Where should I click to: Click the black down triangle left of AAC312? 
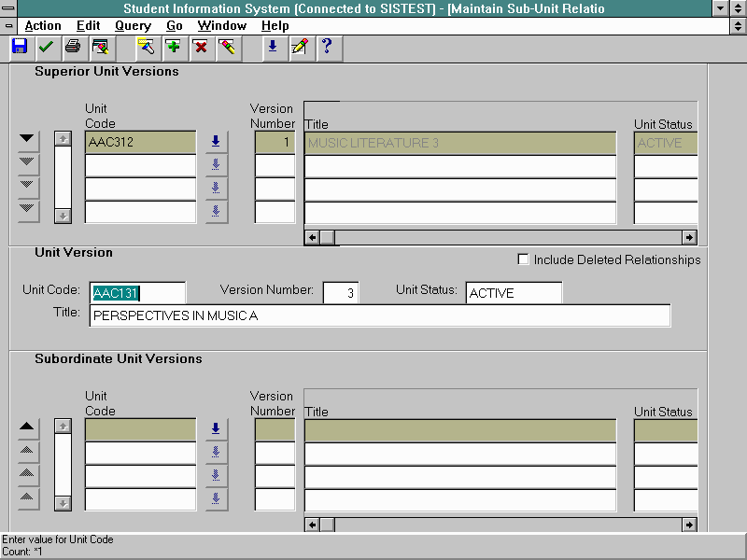click(x=28, y=139)
